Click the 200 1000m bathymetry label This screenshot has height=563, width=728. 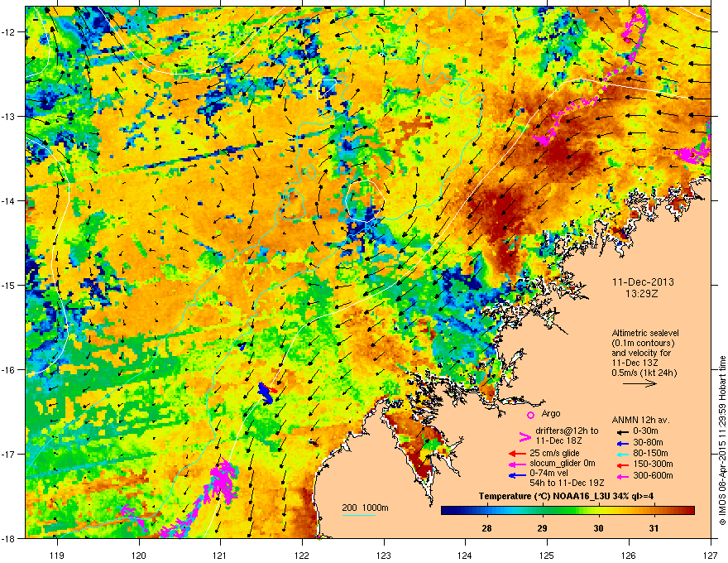pos(366,508)
